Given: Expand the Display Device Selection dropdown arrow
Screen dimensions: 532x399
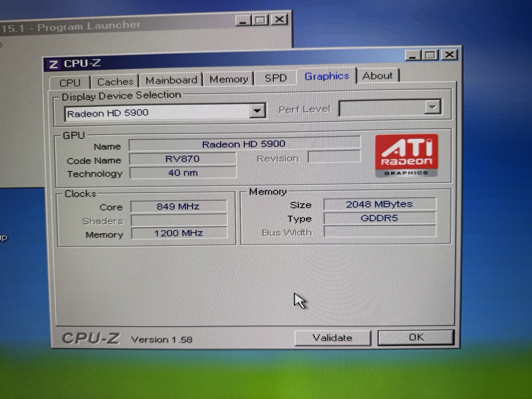Looking at the screenshot, I should (x=257, y=110).
